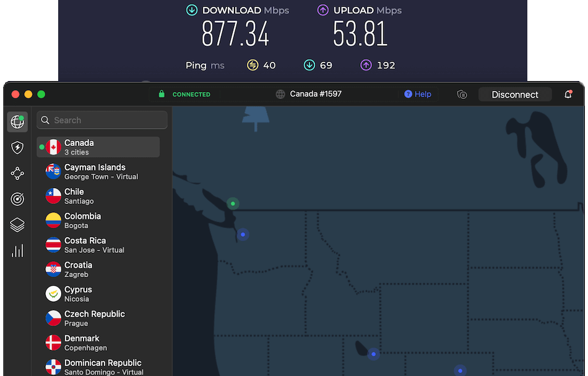Select Cayman Islands George Town server
The width and height of the screenshot is (588, 376).
(98, 171)
